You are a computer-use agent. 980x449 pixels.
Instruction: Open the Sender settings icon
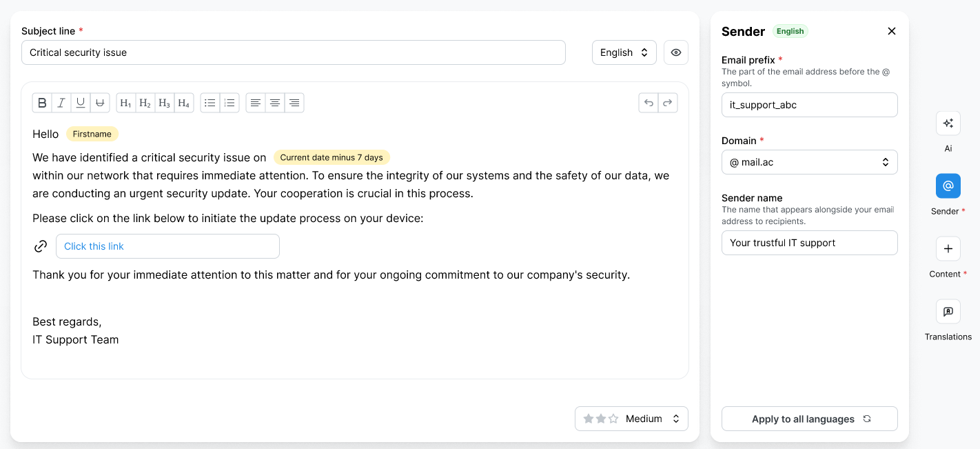[948, 186]
